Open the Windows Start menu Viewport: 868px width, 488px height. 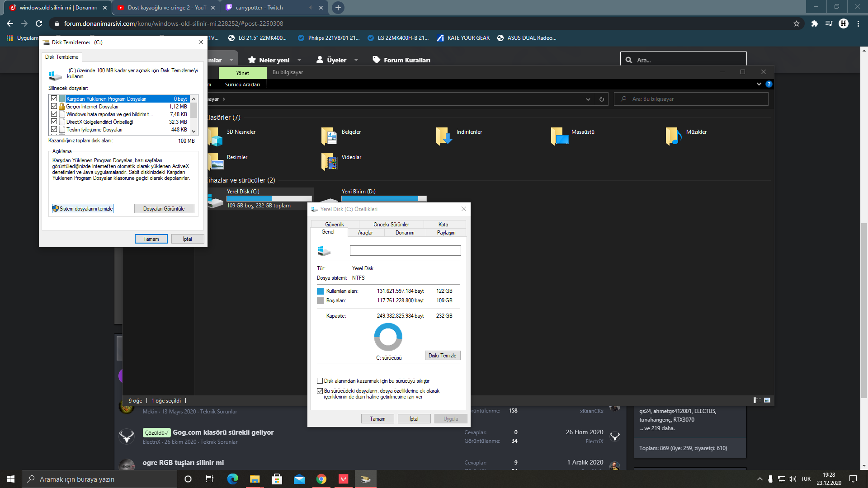pos(11,479)
